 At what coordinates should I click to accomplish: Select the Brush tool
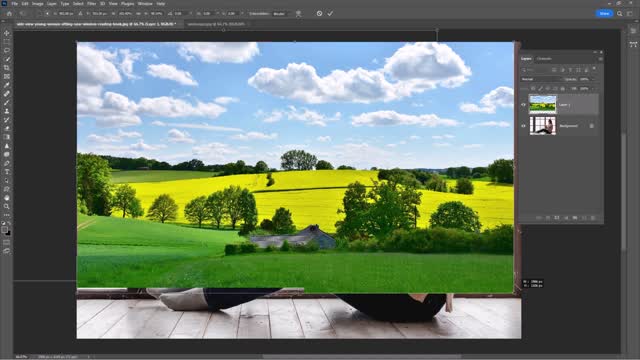pyautogui.click(x=7, y=102)
